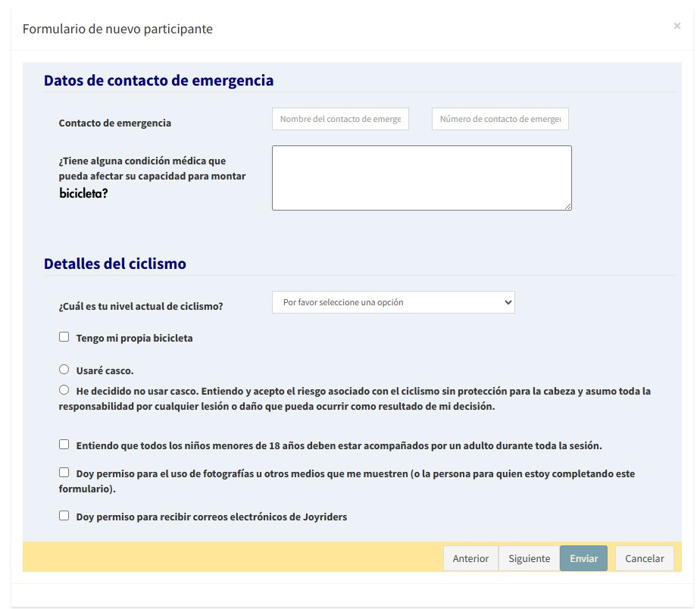Click the medical condition question label
Screen dimensions: 700x609
[152, 176]
